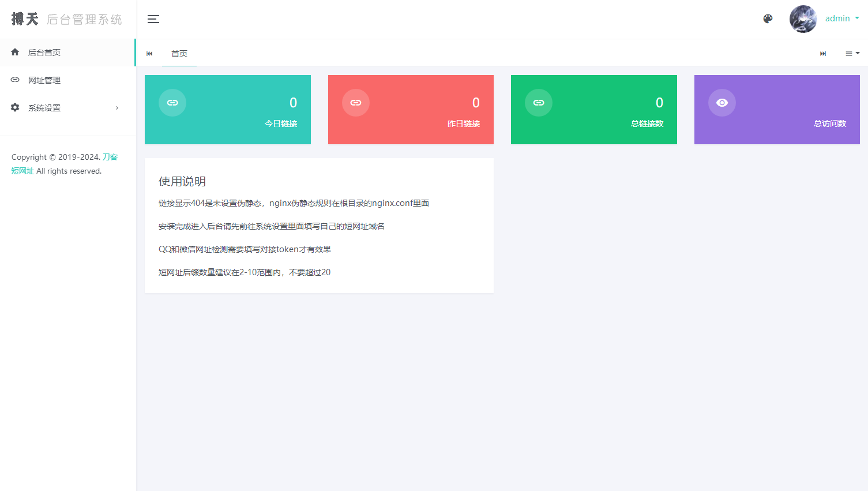Click the close-right-tabs arrow icon
Image resolution: width=868 pixels, height=491 pixels.
pos(823,53)
